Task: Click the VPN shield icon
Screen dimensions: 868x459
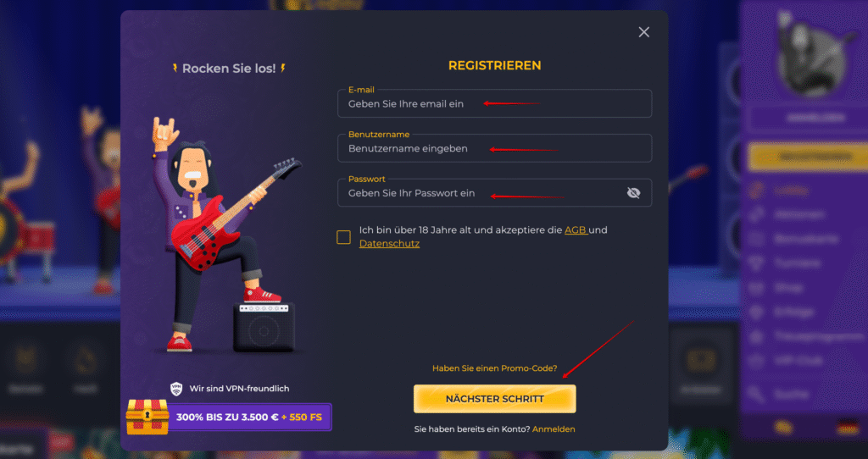Action: click(x=176, y=389)
